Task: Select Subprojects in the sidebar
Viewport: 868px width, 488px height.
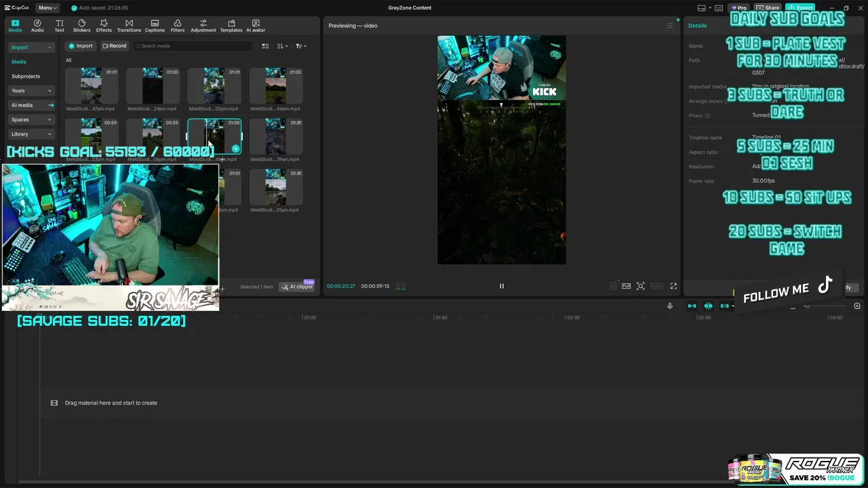Action: point(26,76)
